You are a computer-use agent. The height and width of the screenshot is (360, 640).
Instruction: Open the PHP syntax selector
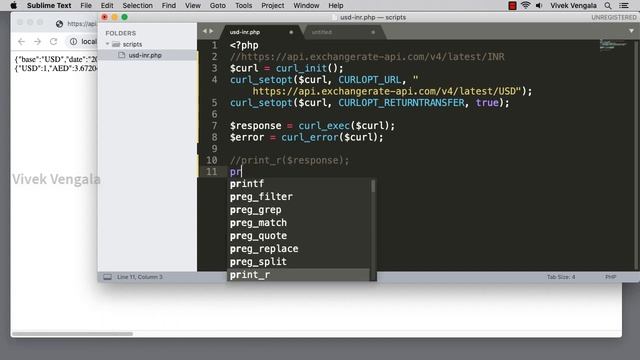[611, 277]
